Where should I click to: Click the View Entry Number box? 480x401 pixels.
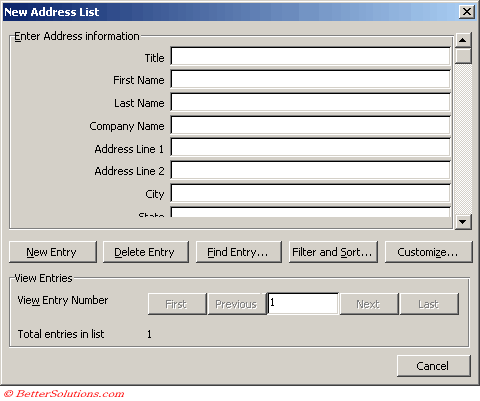pos(303,303)
